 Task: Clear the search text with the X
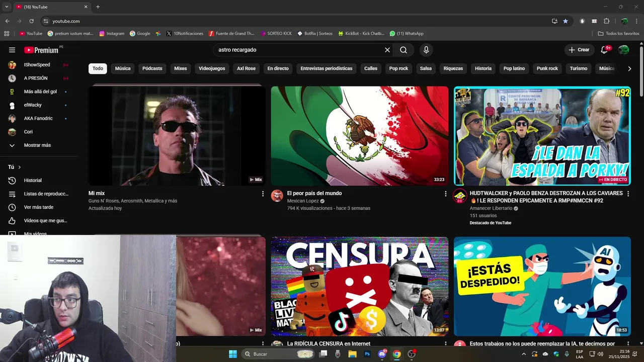coord(387,50)
